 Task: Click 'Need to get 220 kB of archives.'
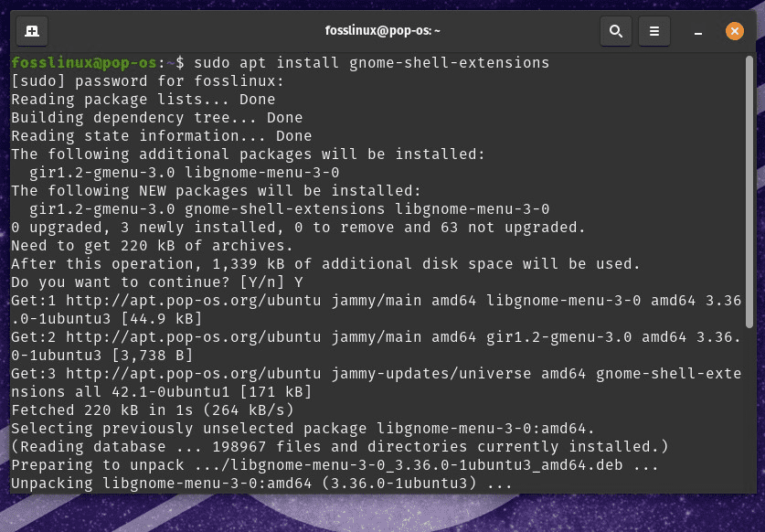pos(152,246)
